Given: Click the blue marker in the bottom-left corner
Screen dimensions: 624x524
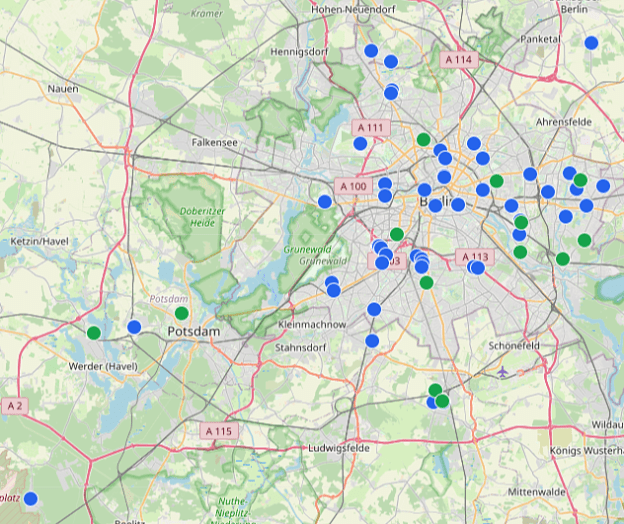Looking at the screenshot, I should pos(31,498).
